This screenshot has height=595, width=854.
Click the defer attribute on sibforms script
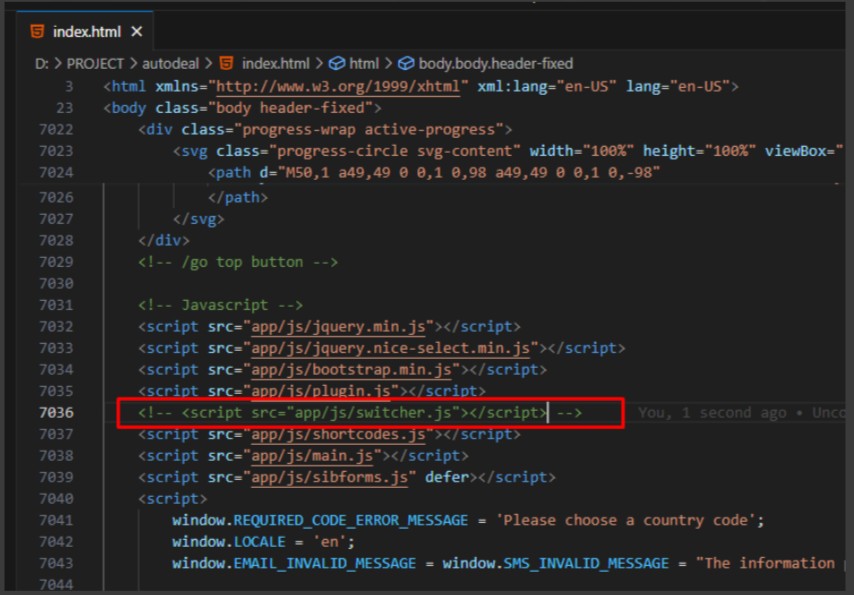point(447,477)
